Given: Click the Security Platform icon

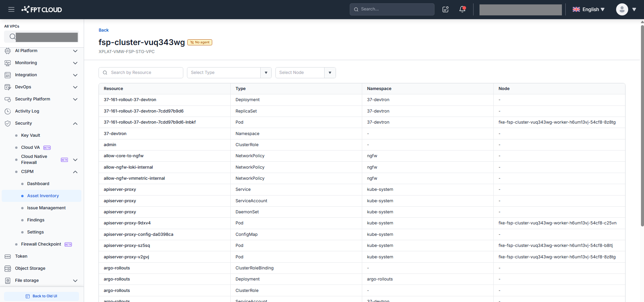Looking at the screenshot, I should click(8, 99).
